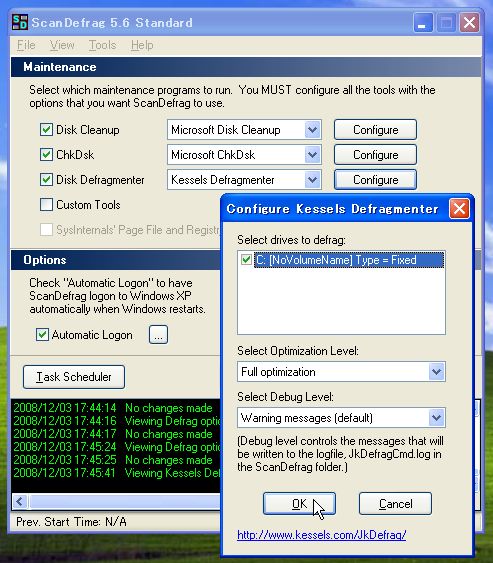Expand the Microsoft Disk Cleanup dropdown

[312, 130]
